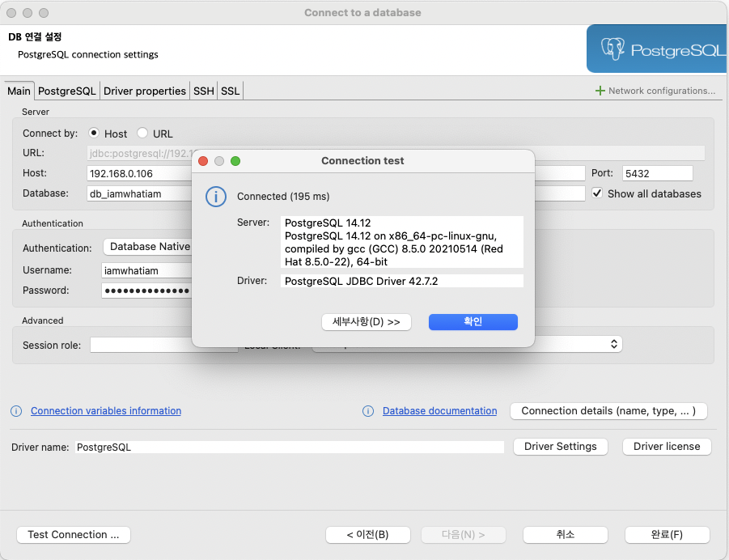Click the Network configurations link
Screen dimensions: 729x560
pos(662,91)
